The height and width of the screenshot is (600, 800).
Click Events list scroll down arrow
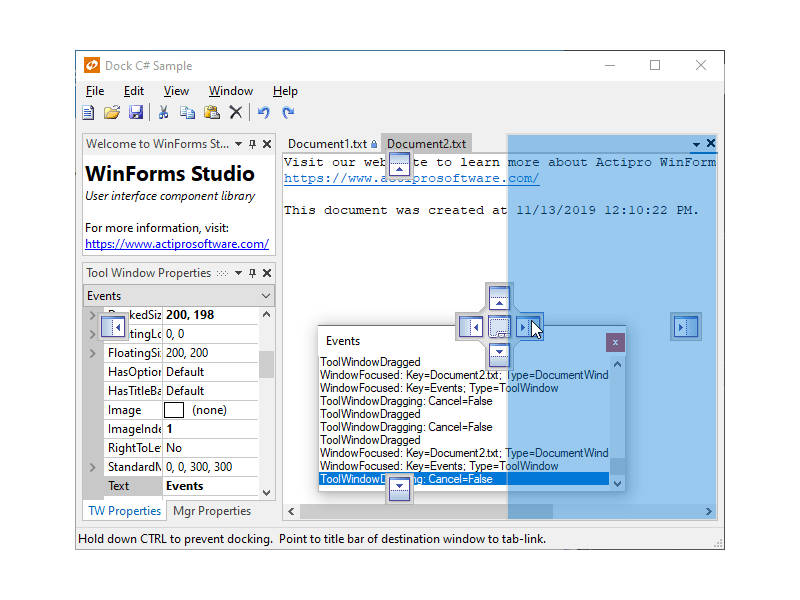617,483
